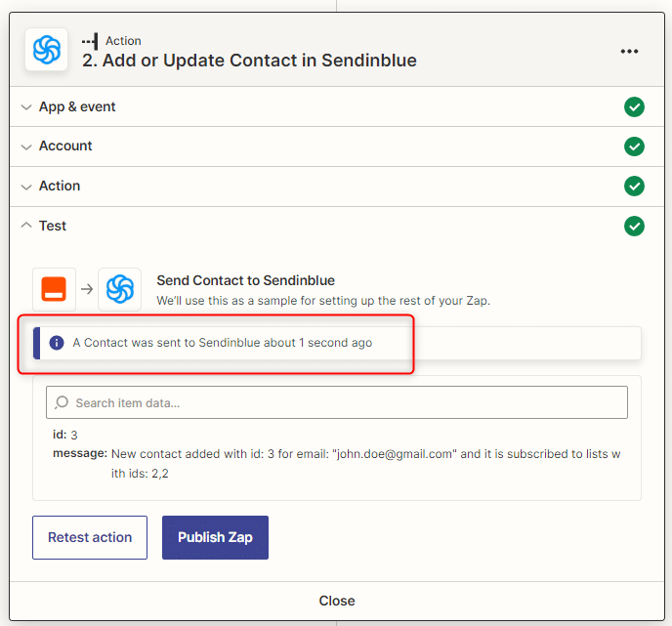Click the Search item data field

[x=337, y=402]
